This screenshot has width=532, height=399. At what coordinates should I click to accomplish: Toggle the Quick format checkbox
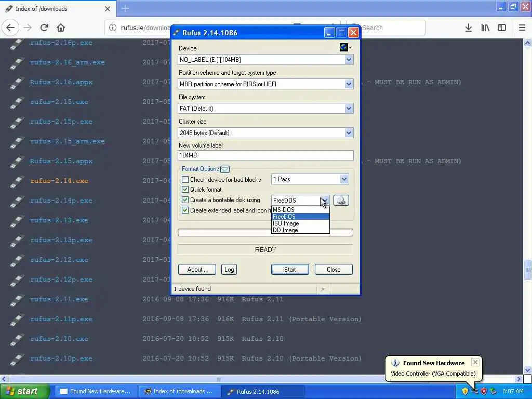point(185,189)
